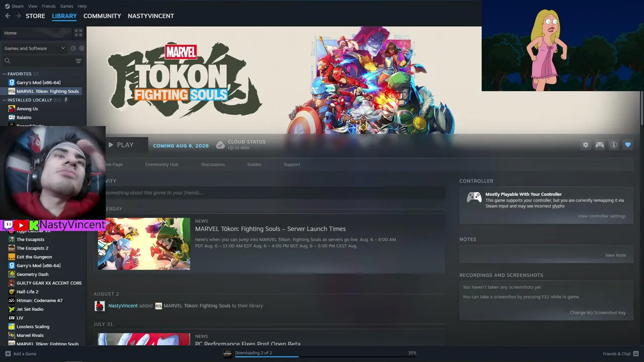Image resolution: width=644 pixels, height=362 pixels.
Task: Click the Friends & Chat label
Action: click(617, 354)
